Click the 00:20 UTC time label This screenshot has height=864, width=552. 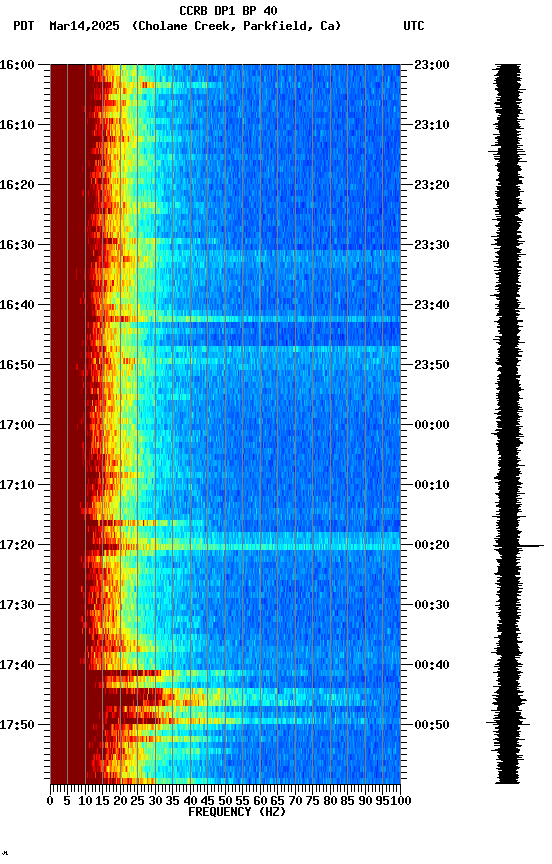432,545
